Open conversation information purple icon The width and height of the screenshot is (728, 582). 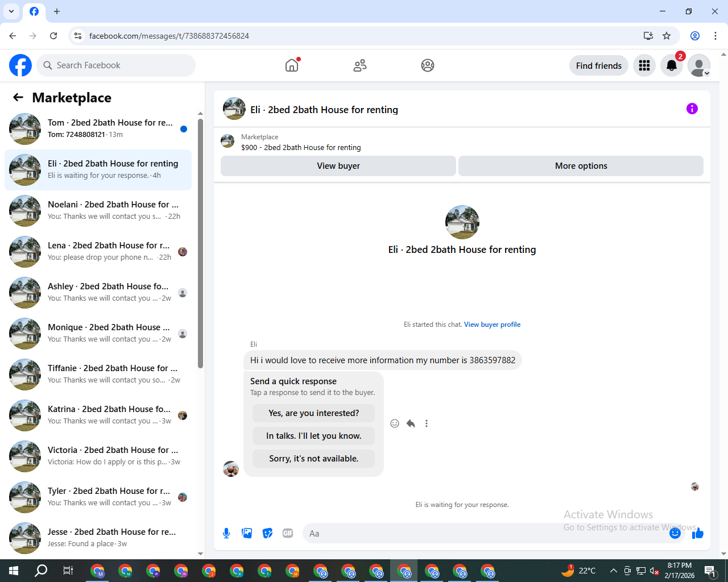tap(692, 109)
